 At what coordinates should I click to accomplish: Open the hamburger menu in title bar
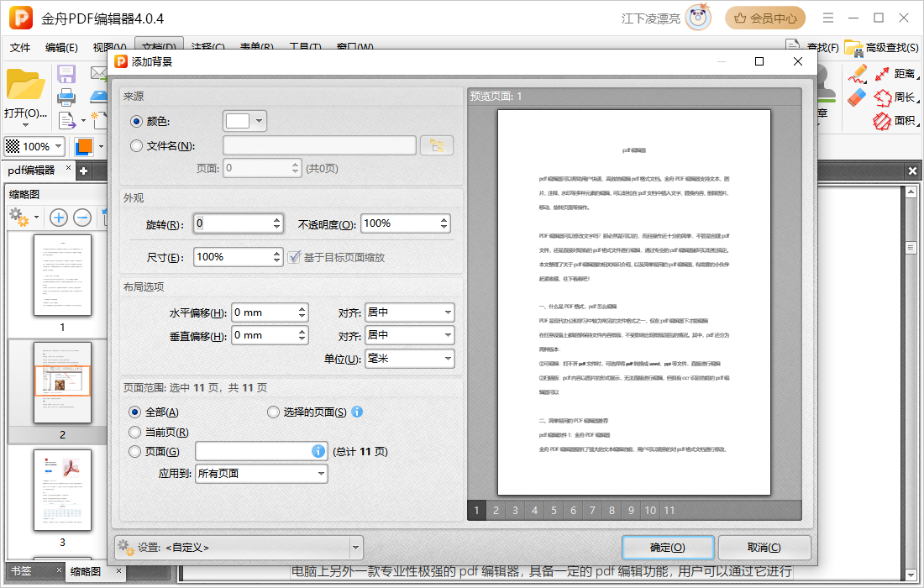pos(828,18)
